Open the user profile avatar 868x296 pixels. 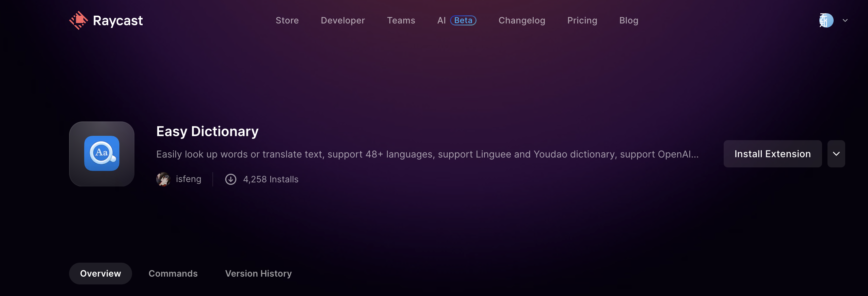pos(826,20)
